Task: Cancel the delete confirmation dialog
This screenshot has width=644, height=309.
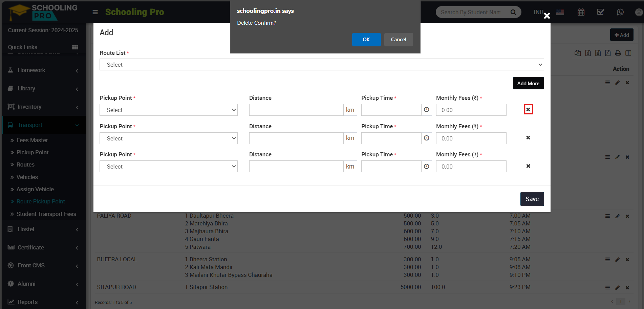Action: [x=398, y=40]
